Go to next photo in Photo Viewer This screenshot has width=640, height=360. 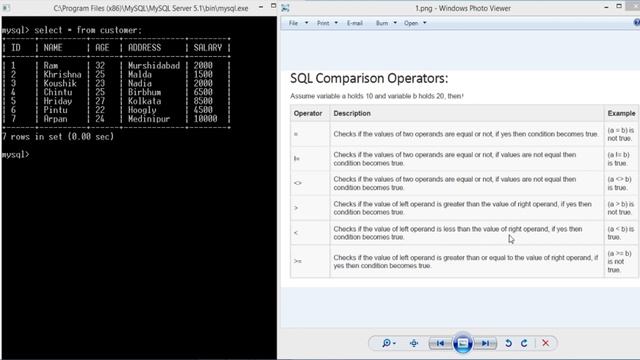(x=485, y=343)
